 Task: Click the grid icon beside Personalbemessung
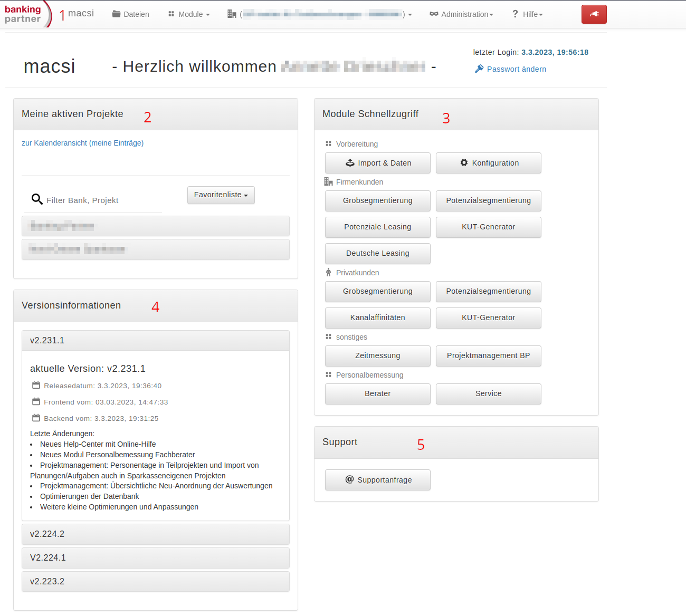click(328, 374)
